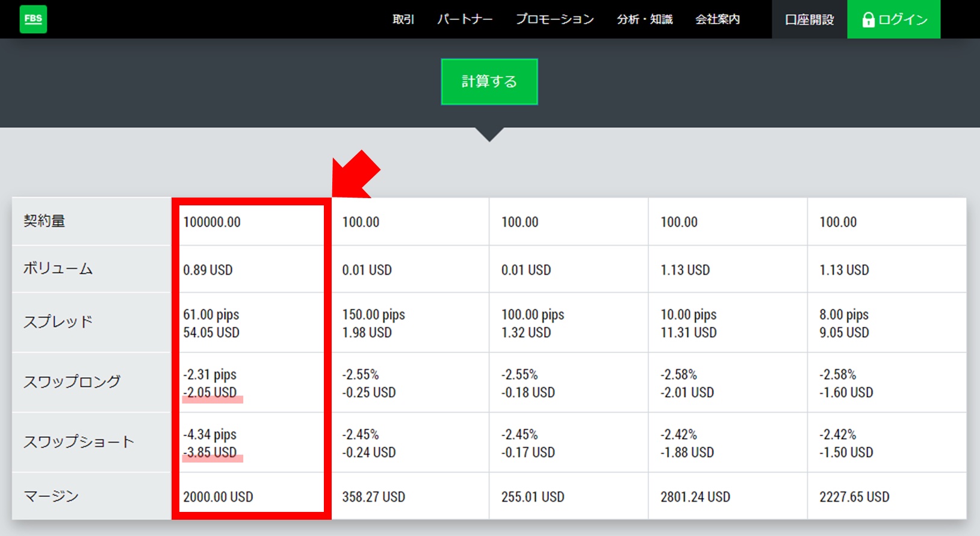Select the スプレッド row label

pyautogui.click(x=58, y=322)
